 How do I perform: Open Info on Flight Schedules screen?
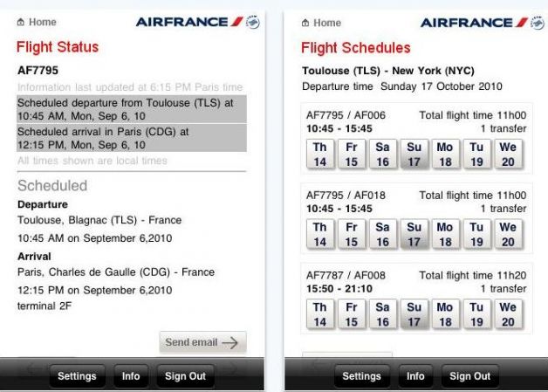point(415,376)
